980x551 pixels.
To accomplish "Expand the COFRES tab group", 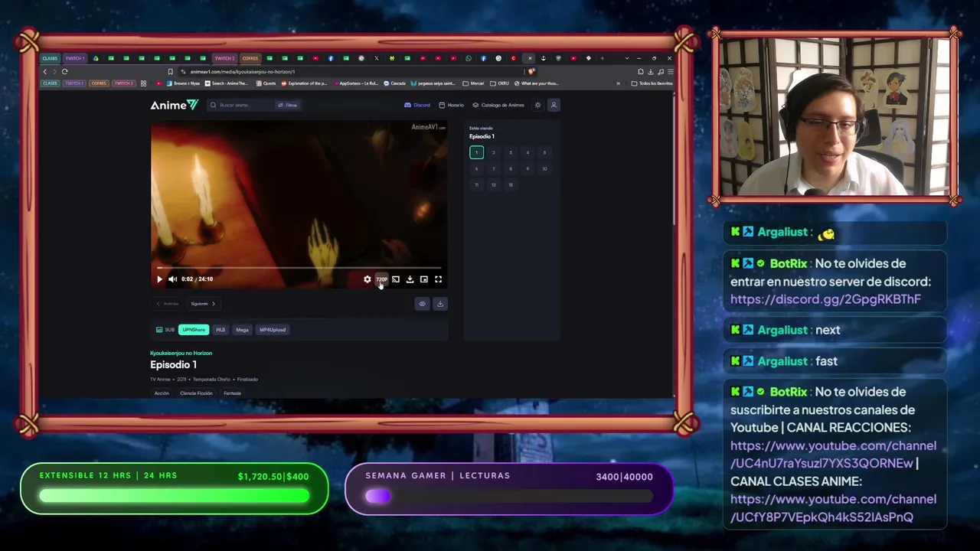I will pyautogui.click(x=250, y=58).
